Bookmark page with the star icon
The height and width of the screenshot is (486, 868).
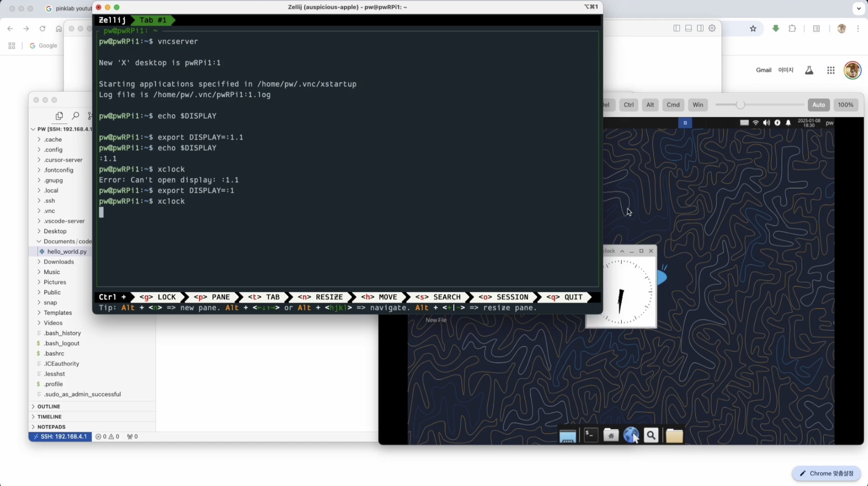[753, 29]
